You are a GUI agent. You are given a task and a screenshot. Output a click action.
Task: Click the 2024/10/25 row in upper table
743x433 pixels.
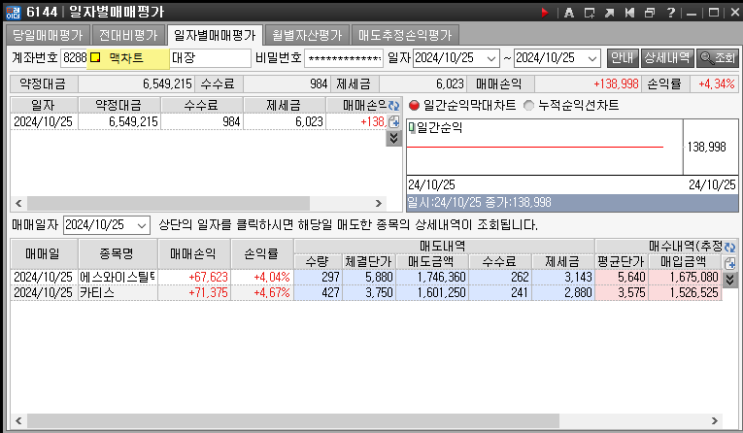click(x=199, y=122)
